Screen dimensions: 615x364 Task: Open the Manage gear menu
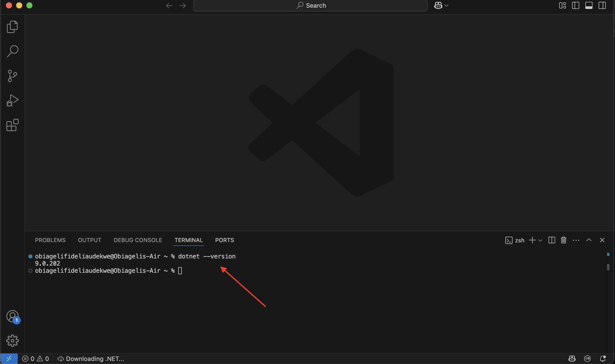coord(12,341)
